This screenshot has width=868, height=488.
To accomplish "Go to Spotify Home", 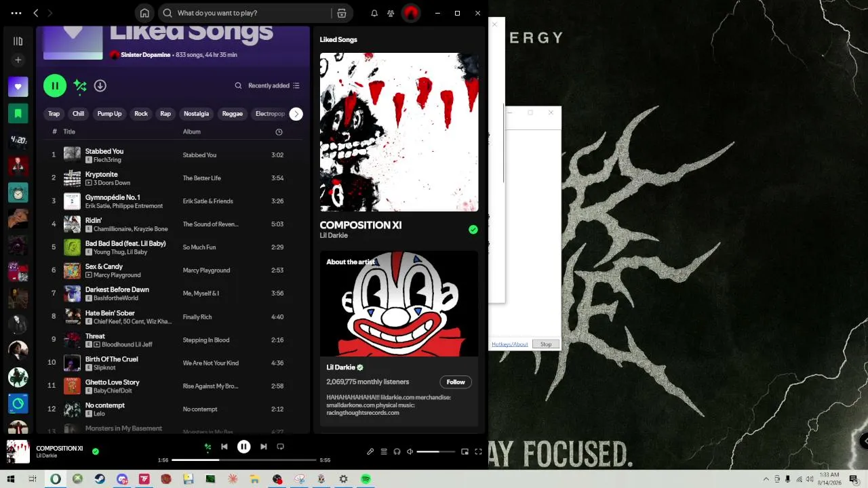I will (144, 13).
